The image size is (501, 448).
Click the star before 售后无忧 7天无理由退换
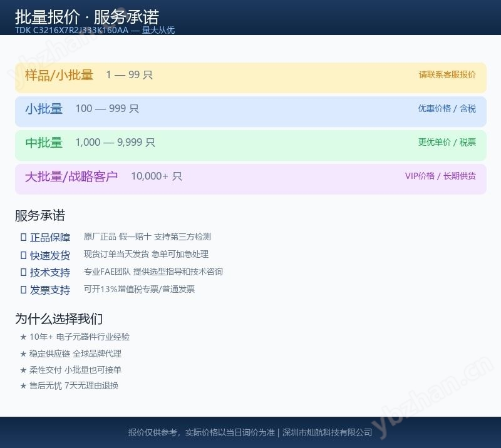tap(23, 385)
